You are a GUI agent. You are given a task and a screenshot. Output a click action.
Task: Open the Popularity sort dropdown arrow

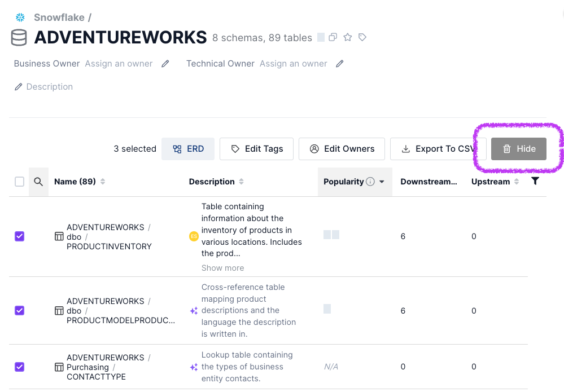pyautogui.click(x=382, y=182)
